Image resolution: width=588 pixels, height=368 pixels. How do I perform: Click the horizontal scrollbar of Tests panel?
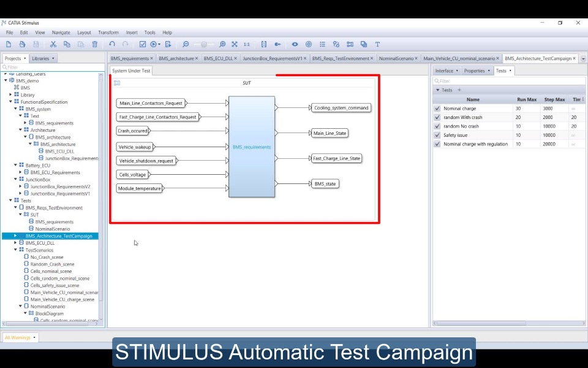(x=481, y=323)
